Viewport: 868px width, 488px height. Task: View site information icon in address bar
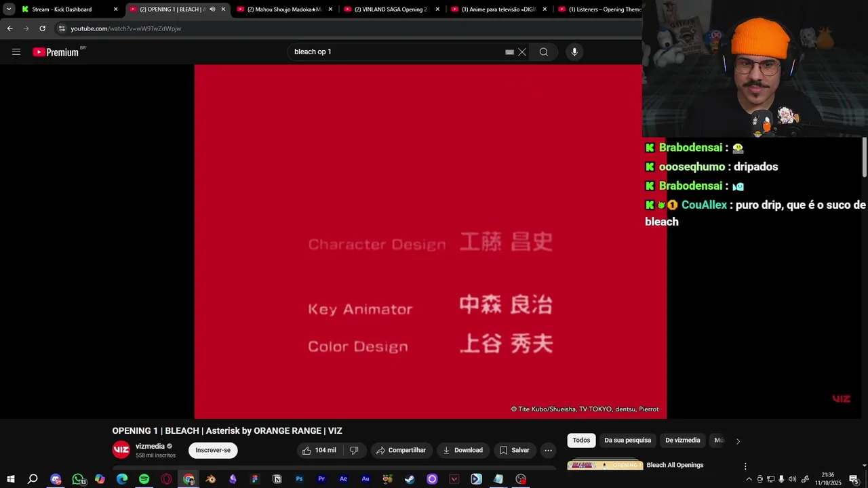(x=62, y=28)
